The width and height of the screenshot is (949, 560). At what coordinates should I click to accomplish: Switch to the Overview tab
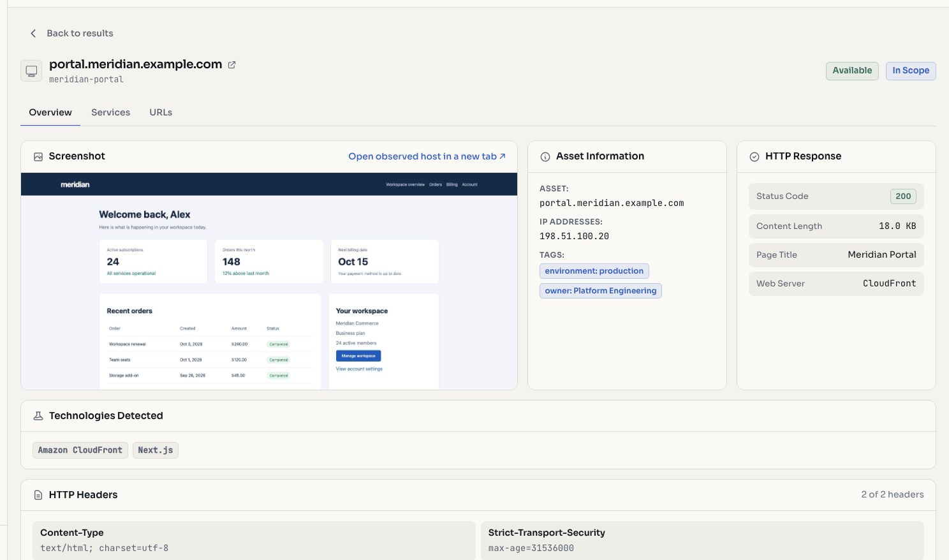50,112
